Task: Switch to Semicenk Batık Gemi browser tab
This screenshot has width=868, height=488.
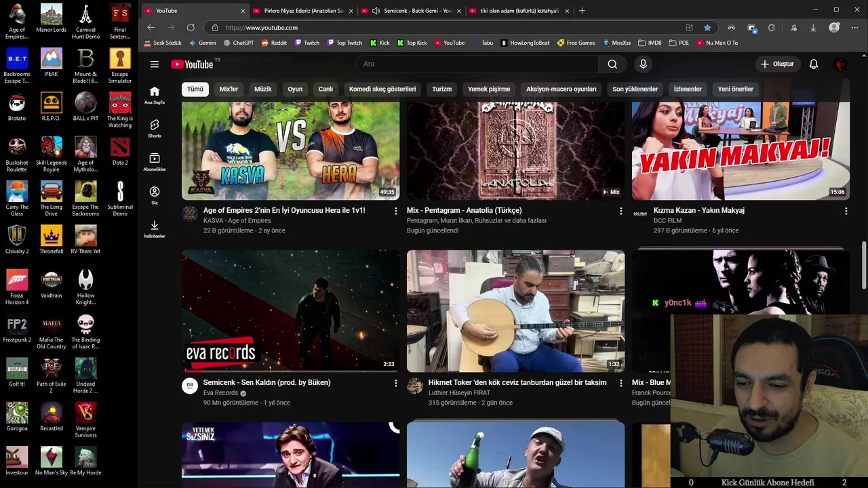Action: 412,11
